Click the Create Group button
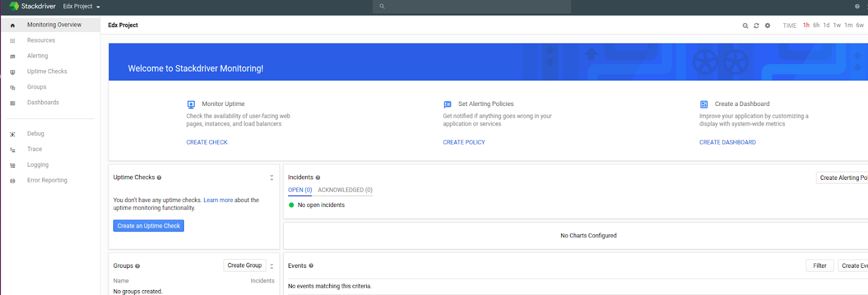Screen dimensions: 868x295 pyautogui.click(x=245, y=266)
